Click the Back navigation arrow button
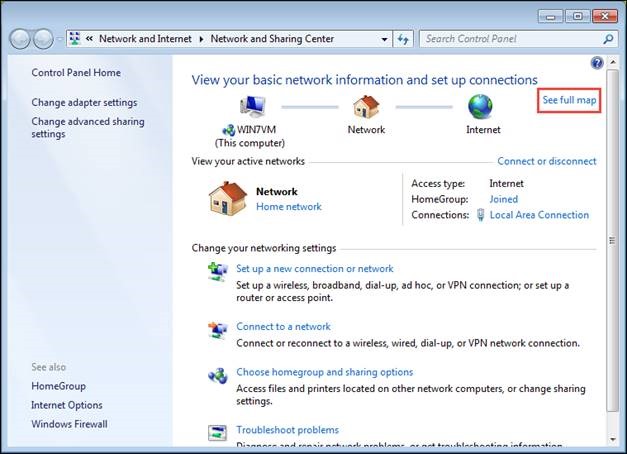Image resolution: width=627 pixels, height=454 pixels. [x=20, y=39]
